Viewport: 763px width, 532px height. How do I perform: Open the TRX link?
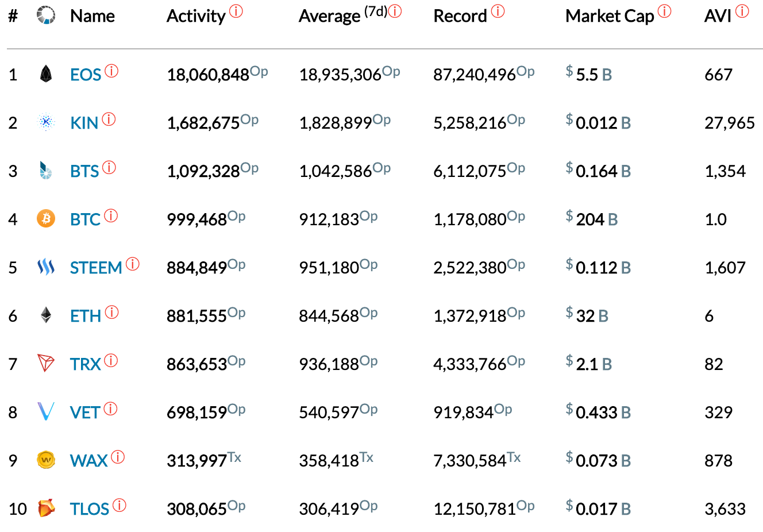(x=85, y=364)
